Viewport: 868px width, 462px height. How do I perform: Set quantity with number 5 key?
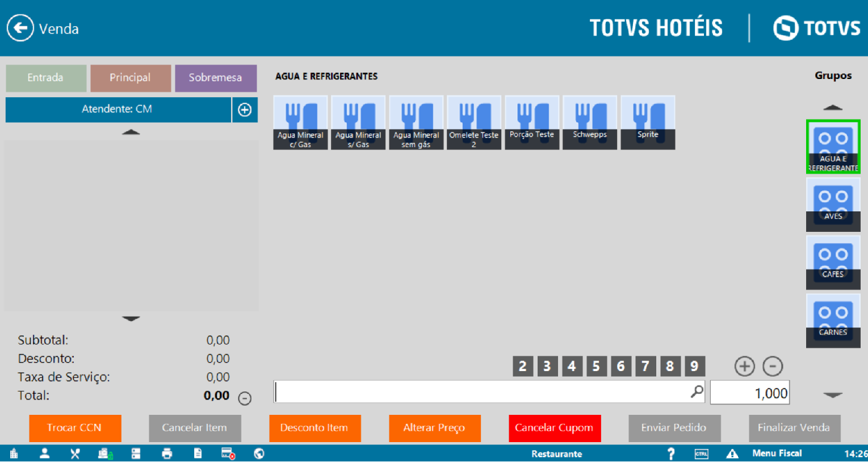pyautogui.click(x=596, y=367)
